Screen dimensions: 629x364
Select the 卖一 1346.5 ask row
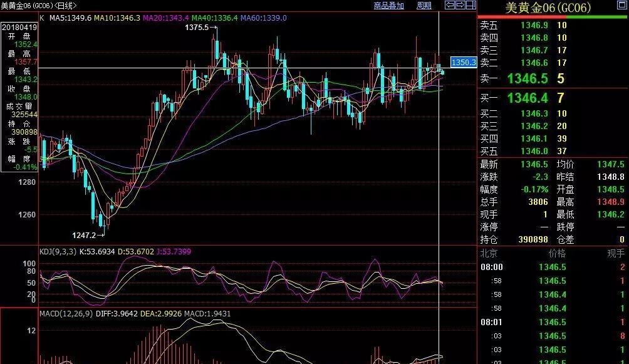tap(553, 78)
